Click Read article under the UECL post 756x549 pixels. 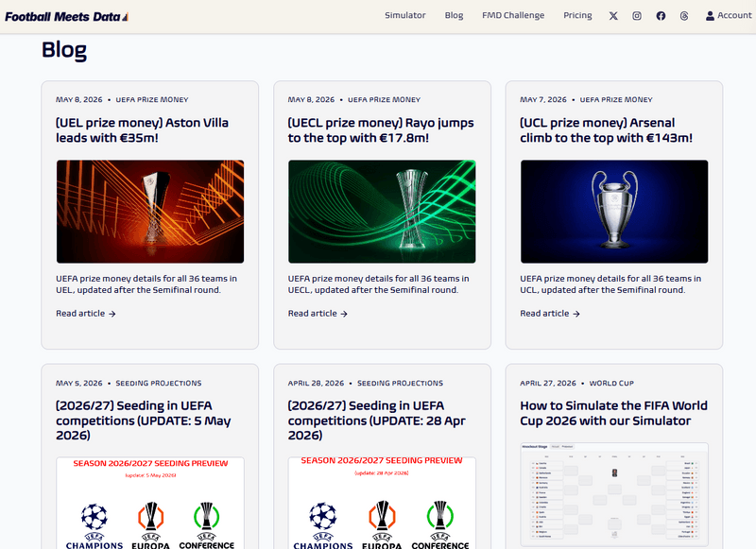pos(318,314)
